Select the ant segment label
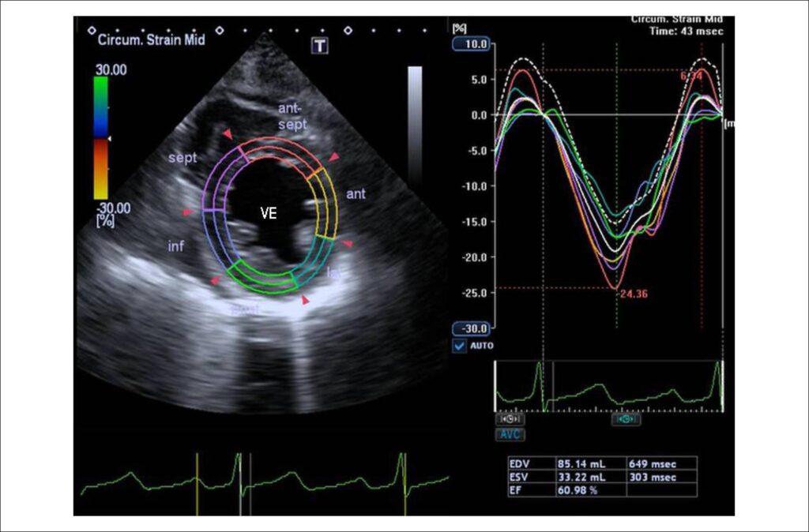809x532 pixels. (x=356, y=194)
